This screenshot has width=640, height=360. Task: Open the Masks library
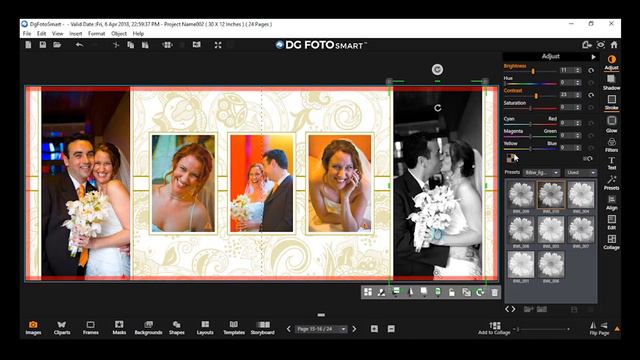pos(119,328)
